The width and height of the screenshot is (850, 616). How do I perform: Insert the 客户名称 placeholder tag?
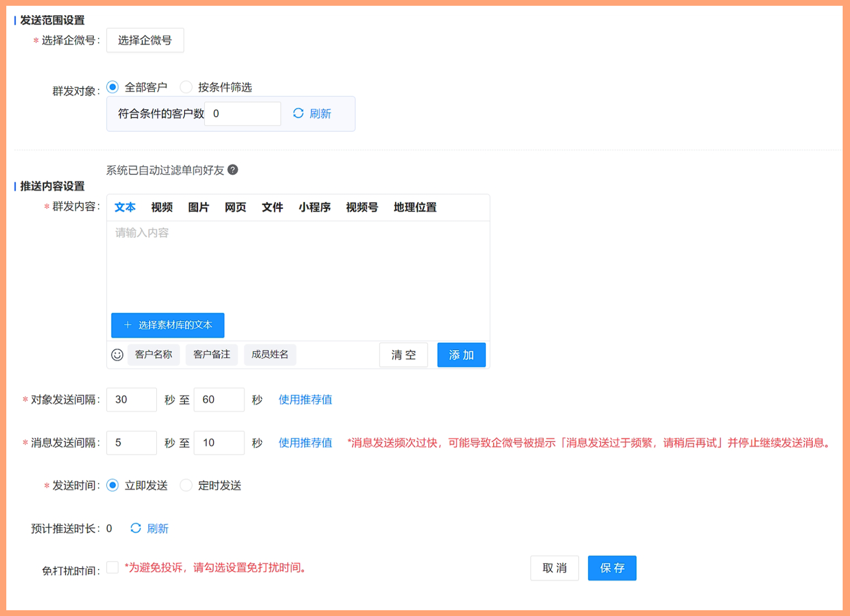pos(153,355)
